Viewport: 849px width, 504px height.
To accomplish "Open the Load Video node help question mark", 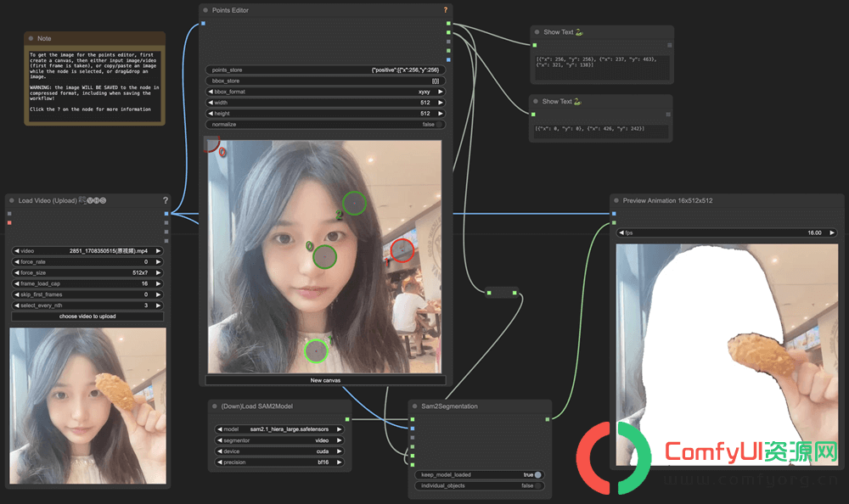I will coord(166,200).
